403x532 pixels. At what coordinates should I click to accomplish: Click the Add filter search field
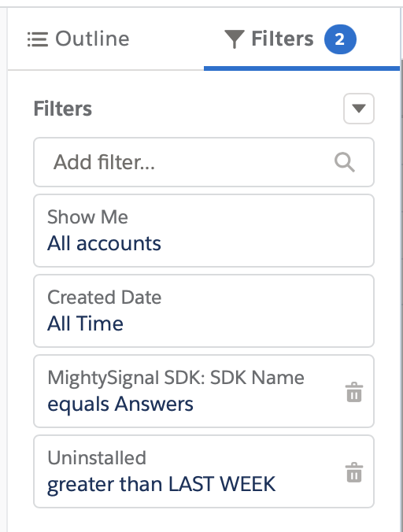pos(204,162)
